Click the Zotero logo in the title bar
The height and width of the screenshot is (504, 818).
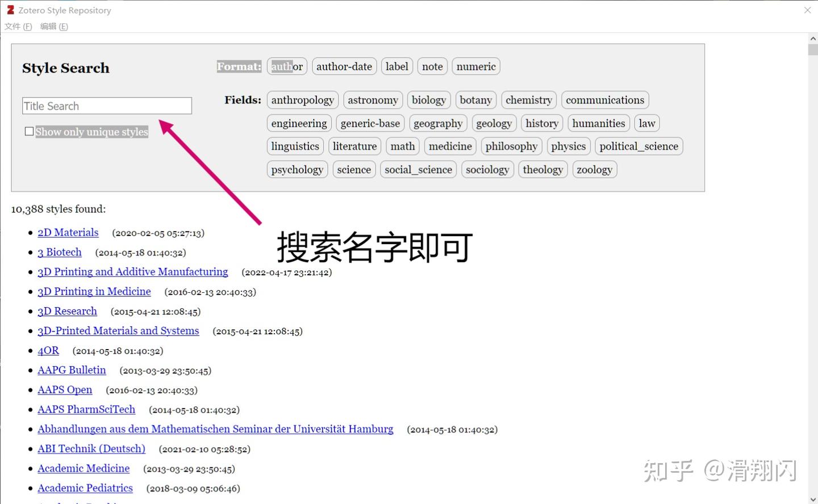coord(10,10)
